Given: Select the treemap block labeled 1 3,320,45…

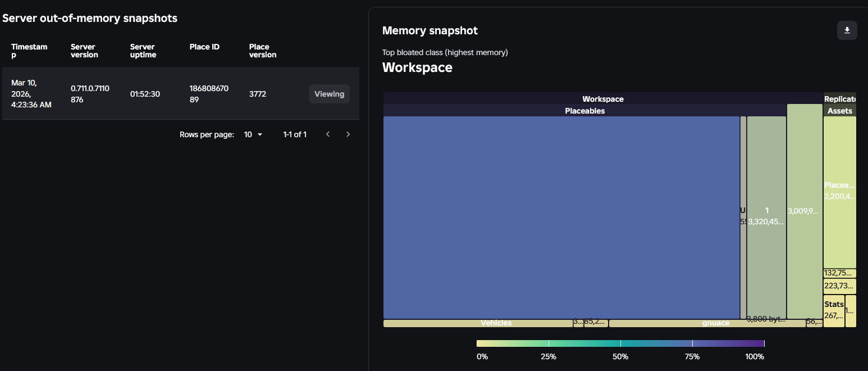Looking at the screenshot, I should [766, 218].
